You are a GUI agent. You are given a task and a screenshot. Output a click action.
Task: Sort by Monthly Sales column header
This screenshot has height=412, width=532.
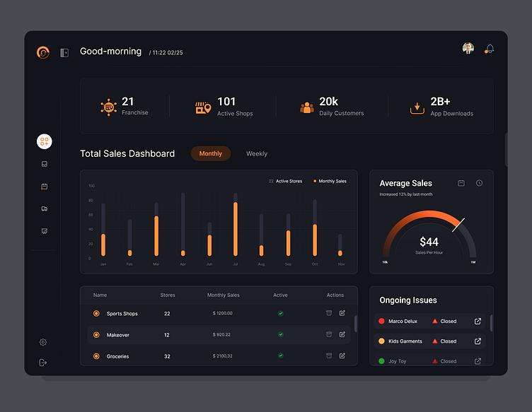pyautogui.click(x=224, y=295)
